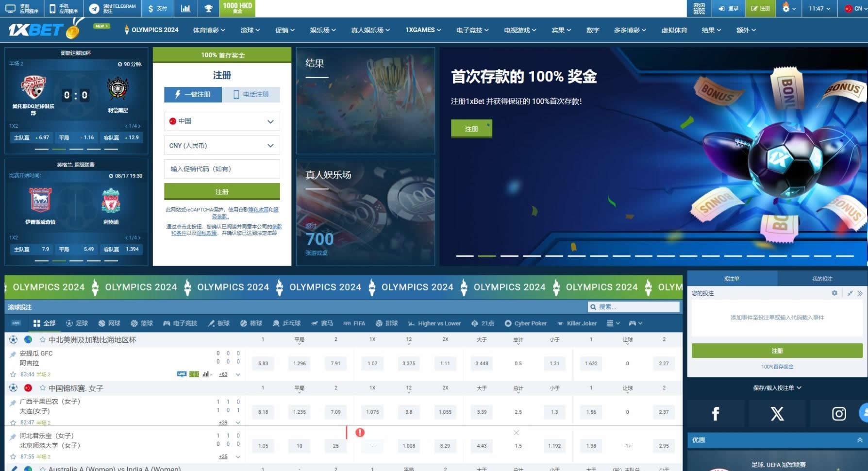
Task: Open the CNY (人民币) currency dropdown
Action: (222, 145)
